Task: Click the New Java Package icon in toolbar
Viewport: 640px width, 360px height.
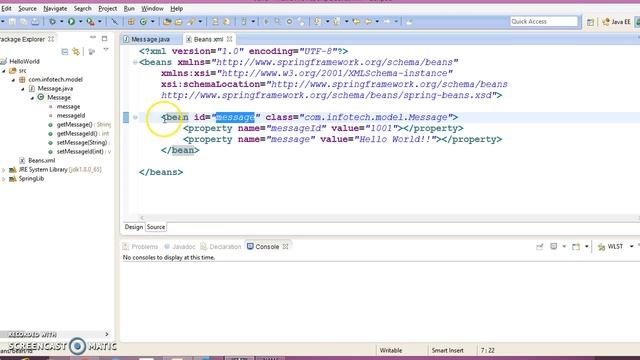Action: (x=131, y=21)
